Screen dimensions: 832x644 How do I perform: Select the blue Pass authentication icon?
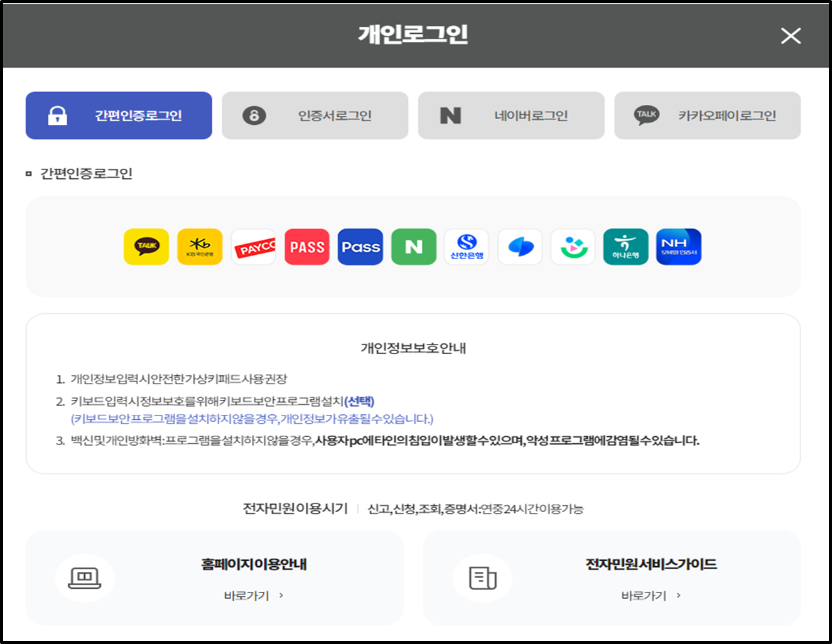pyautogui.click(x=360, y=247)
